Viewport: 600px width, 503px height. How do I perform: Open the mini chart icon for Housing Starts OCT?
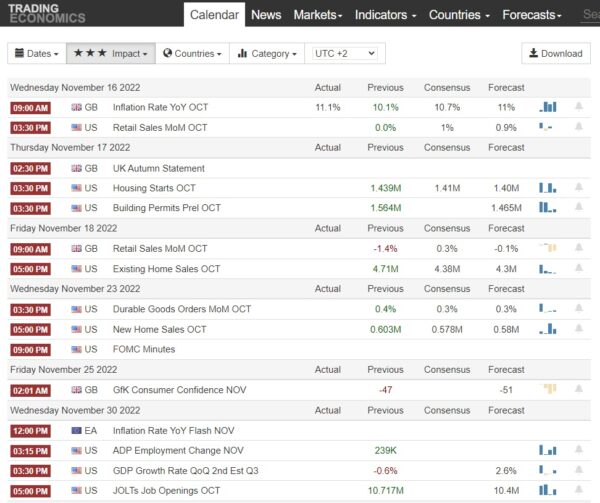[548, 188]
